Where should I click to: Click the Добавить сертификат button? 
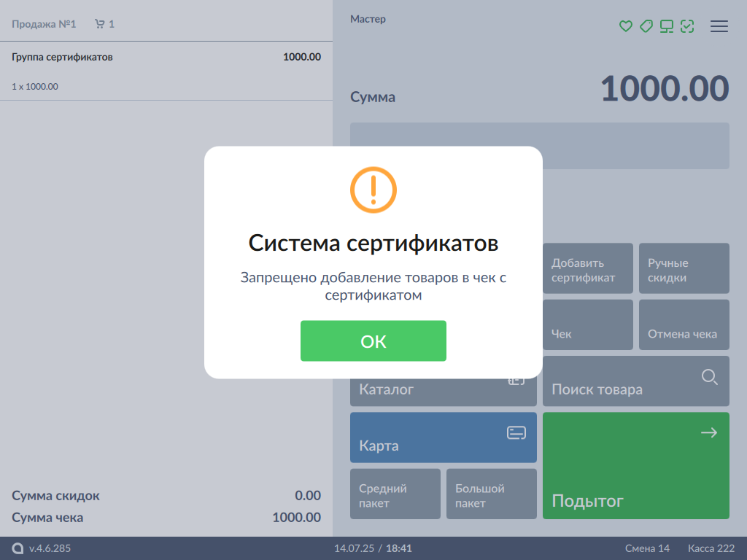588,270
